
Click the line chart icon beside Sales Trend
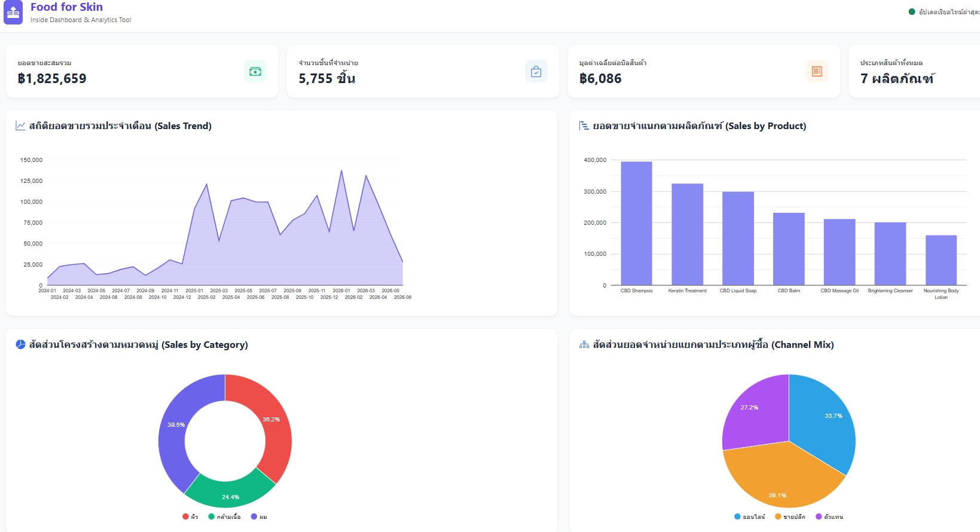[20, 126]
